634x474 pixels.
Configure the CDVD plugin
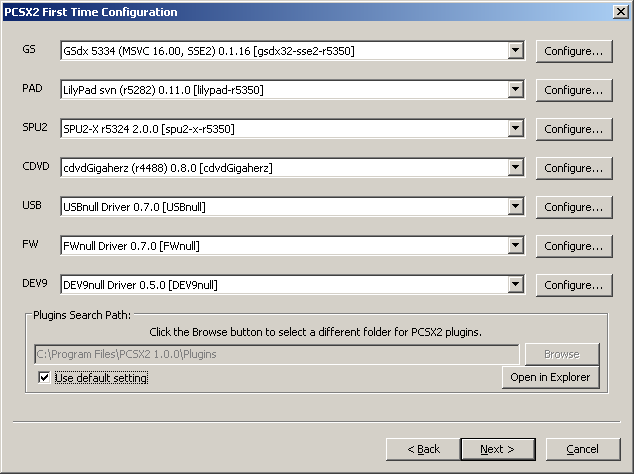tap(574, 168)
